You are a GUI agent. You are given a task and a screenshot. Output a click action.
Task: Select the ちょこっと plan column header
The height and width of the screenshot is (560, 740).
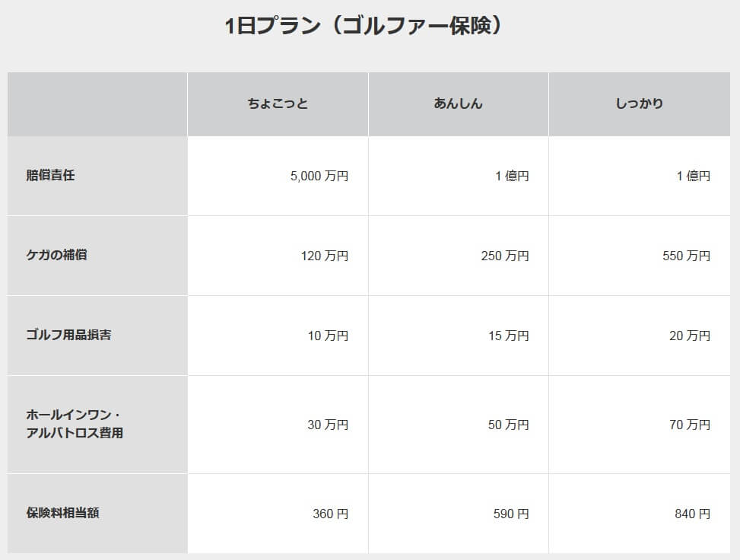pyautogui.click(x=278, y=103)
